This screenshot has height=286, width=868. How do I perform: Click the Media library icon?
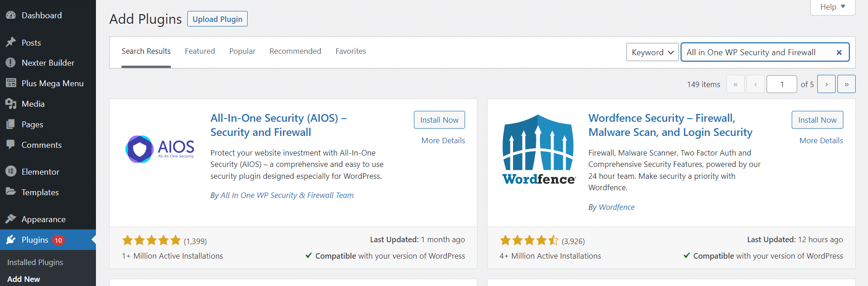[11, 104]
